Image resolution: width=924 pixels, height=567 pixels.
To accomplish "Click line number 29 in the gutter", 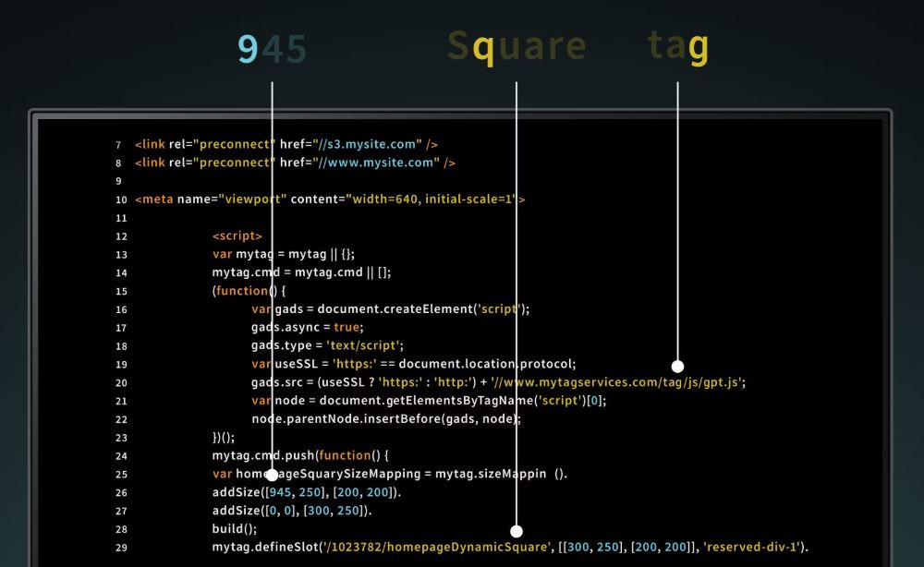I will point(121,548).
